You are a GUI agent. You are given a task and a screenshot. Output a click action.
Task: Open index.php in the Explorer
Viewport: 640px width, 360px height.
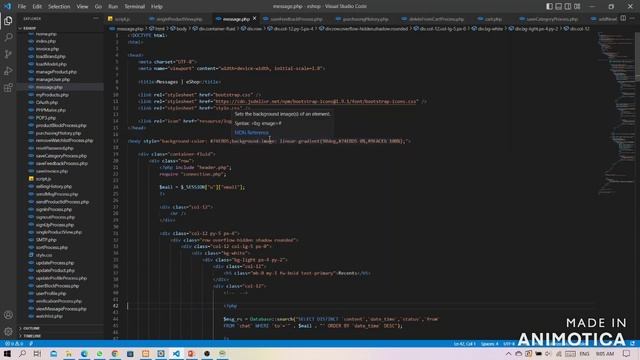pos(46,41)
